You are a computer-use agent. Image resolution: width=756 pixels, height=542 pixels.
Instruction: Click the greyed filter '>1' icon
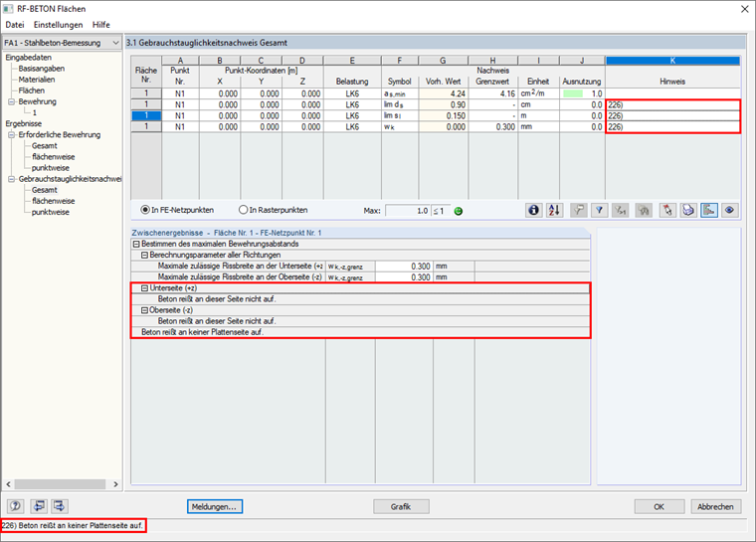[x=620, y=210]
